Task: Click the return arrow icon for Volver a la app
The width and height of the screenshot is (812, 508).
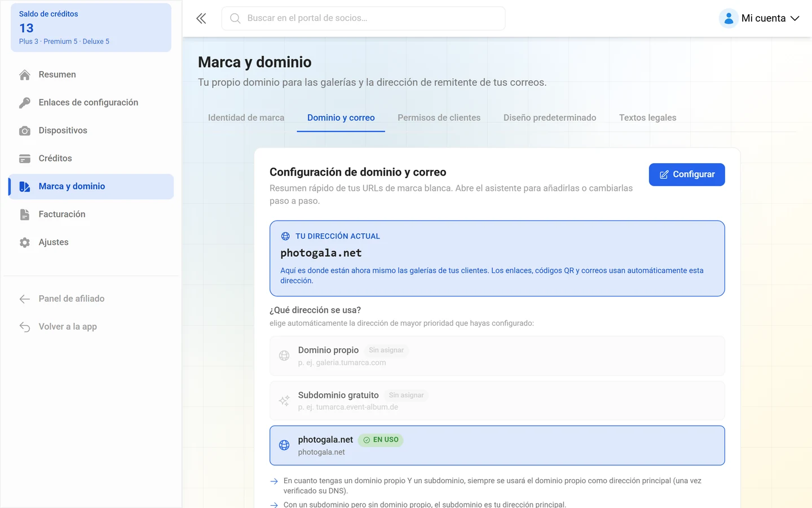Action: point(25,327)
